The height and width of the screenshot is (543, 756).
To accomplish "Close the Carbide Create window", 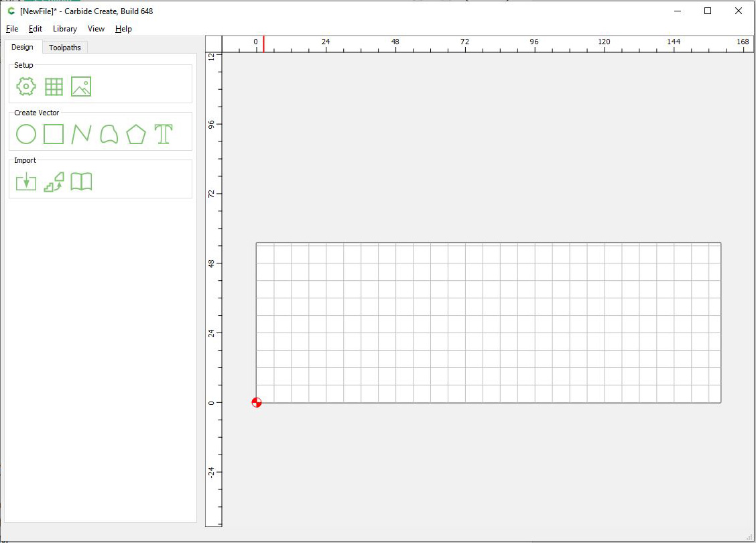I will tap(738, 11).
